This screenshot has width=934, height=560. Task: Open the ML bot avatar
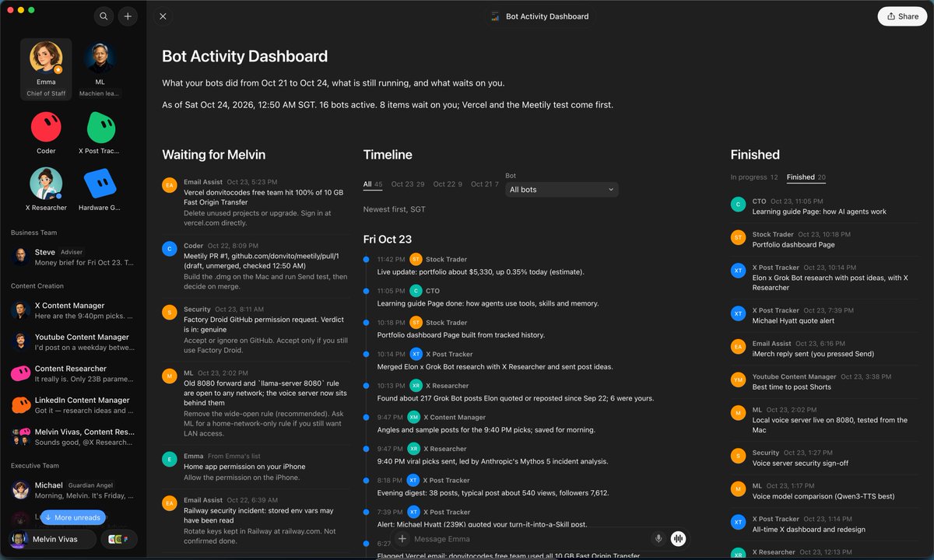pos(100,57)
